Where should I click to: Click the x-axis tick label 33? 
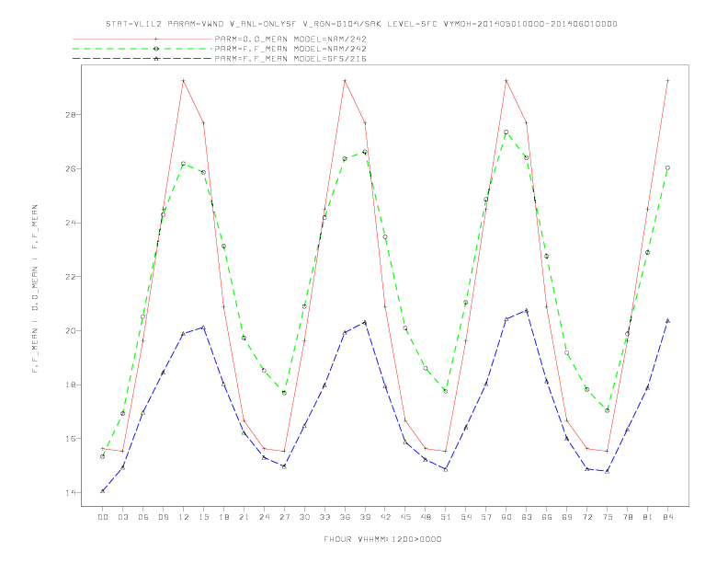(324, 517)
